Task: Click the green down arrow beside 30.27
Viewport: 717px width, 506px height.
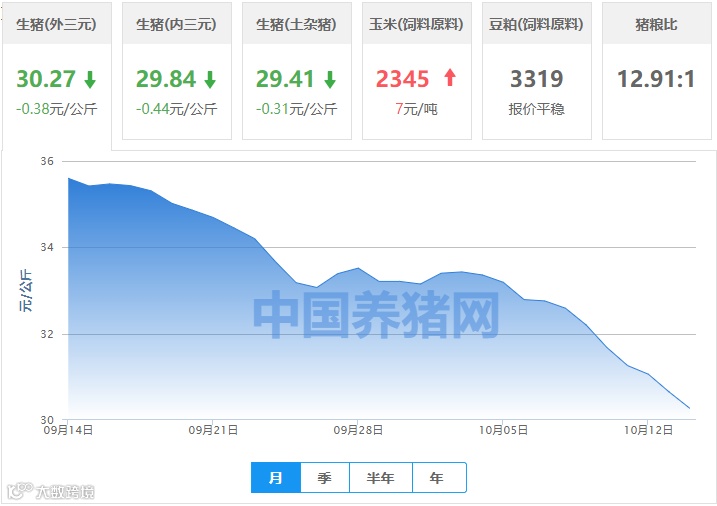Action: click(x=90, y=79)
